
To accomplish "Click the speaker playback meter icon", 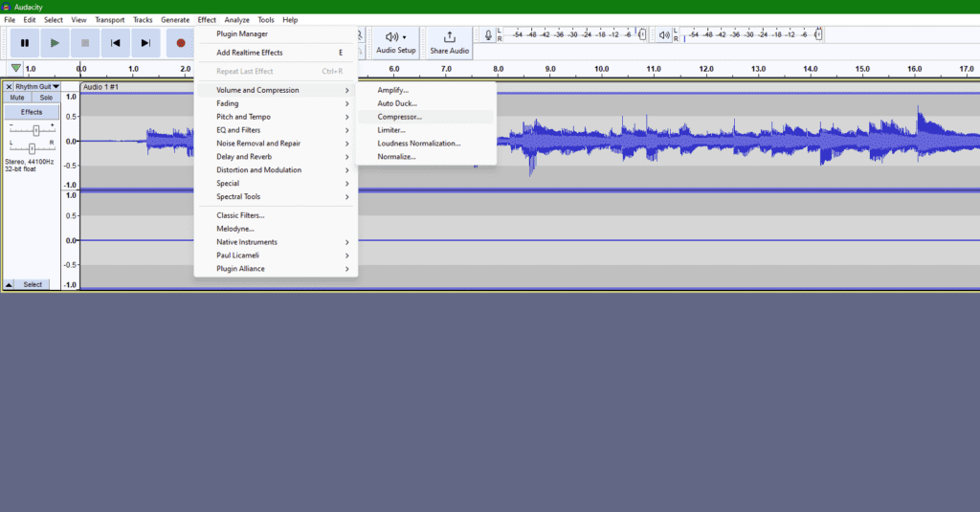I will [x=664, y=35].
